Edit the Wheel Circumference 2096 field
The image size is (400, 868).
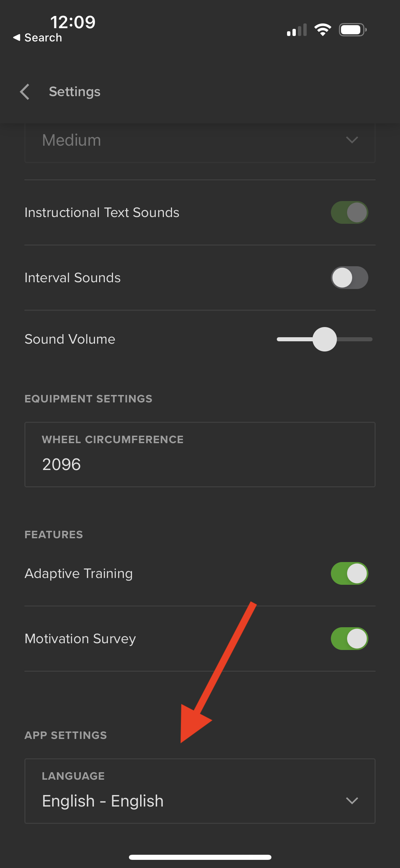[200, 454]
